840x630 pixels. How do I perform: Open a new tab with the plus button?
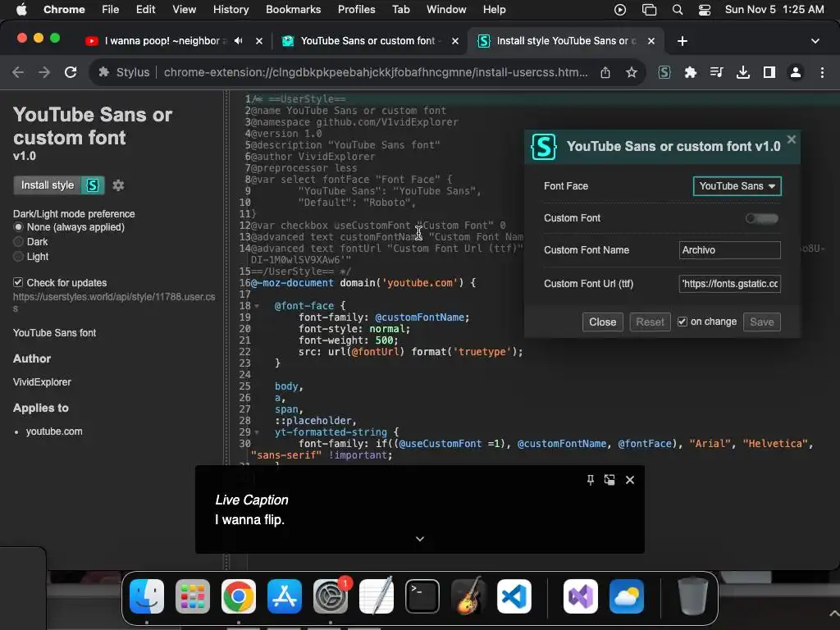[x=682, y=41]
